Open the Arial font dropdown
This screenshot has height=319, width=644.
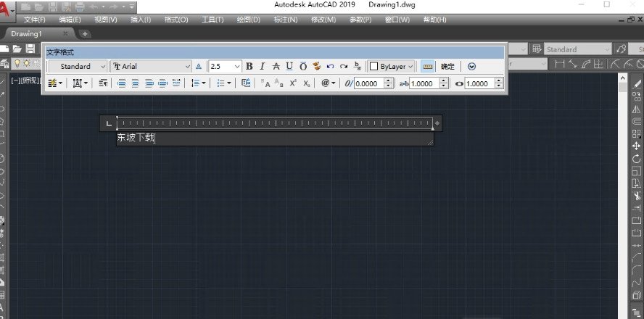152,67
